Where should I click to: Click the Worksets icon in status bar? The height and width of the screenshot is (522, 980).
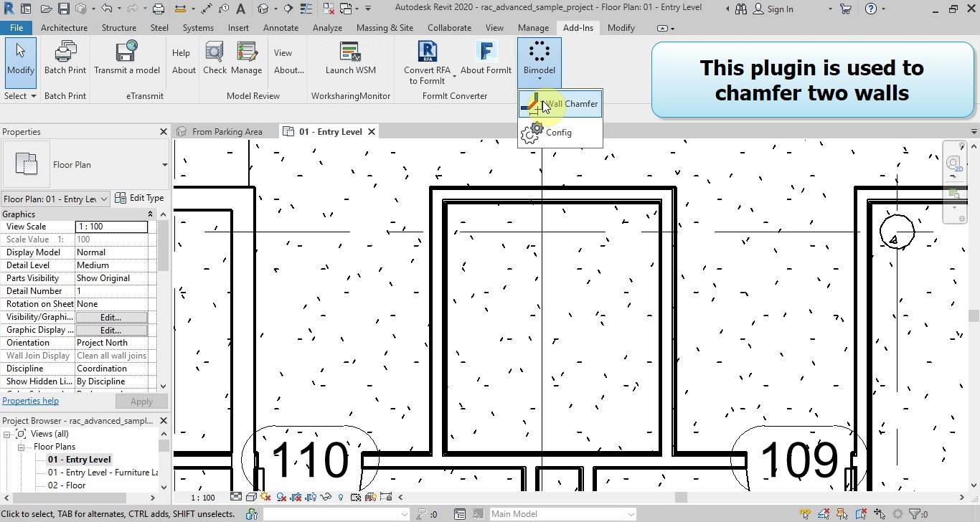point(252,514)
